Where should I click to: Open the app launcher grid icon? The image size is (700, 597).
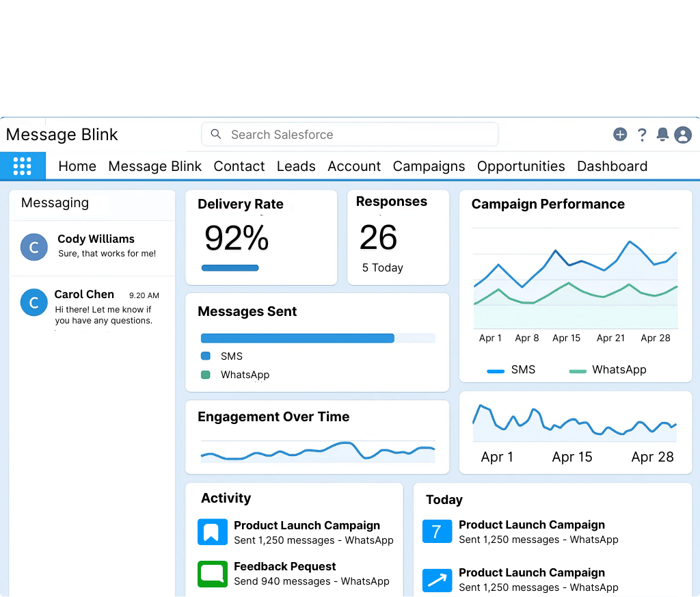23,166
